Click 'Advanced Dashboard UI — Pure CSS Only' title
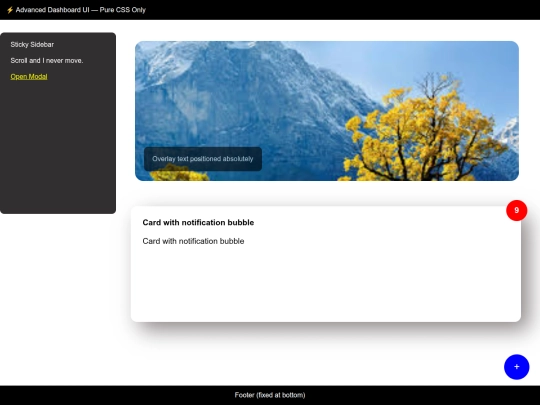The width and height of the screenshot is (540, 405). click(x=81, y=10)
